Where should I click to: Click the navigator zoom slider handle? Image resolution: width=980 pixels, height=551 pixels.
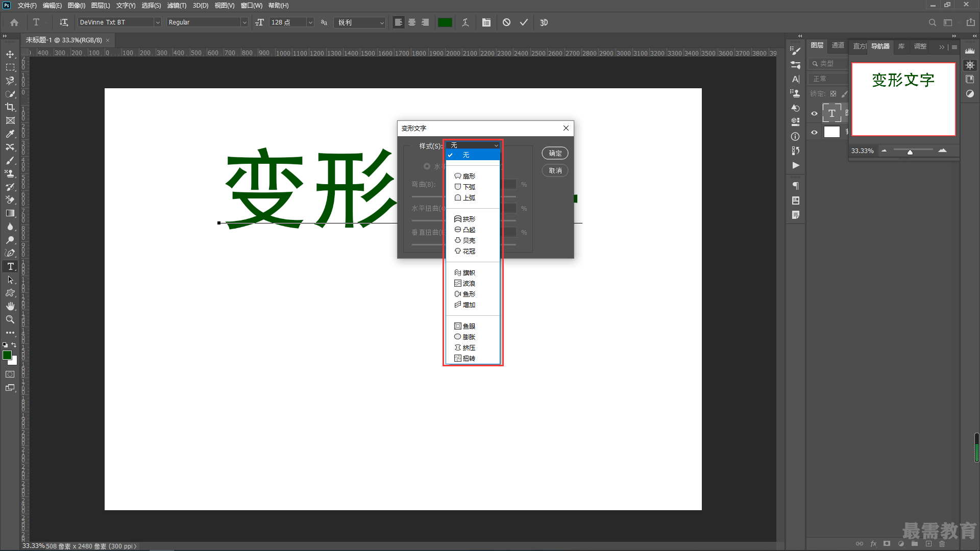click(x=910, y=152)
